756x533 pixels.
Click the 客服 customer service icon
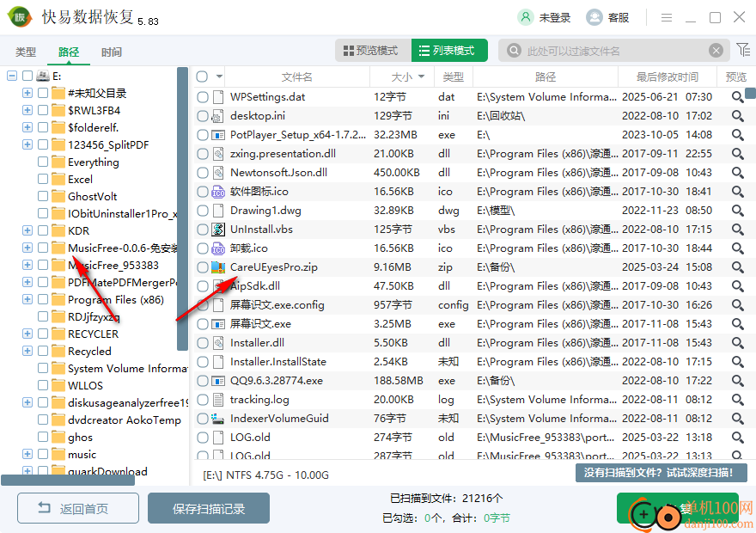pyautogui.click(x=594, y=17)
